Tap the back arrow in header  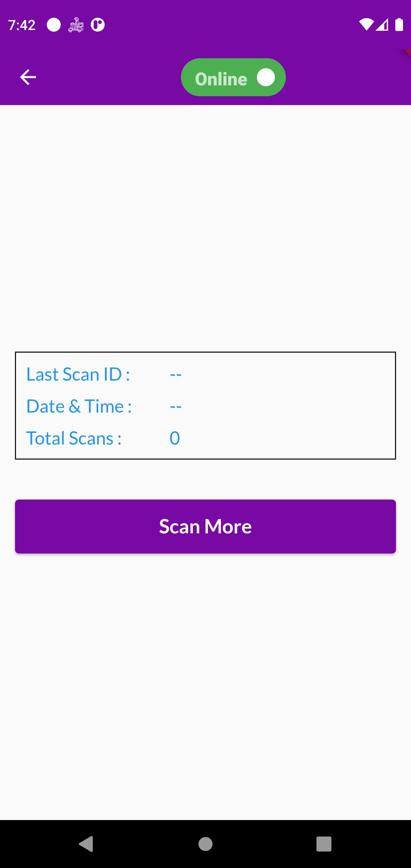(x=28, y=77)
